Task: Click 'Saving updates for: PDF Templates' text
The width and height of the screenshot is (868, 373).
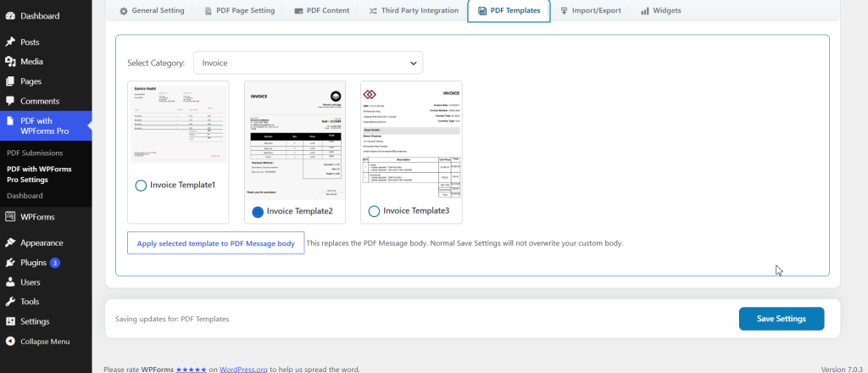Action: pos(172,319)
